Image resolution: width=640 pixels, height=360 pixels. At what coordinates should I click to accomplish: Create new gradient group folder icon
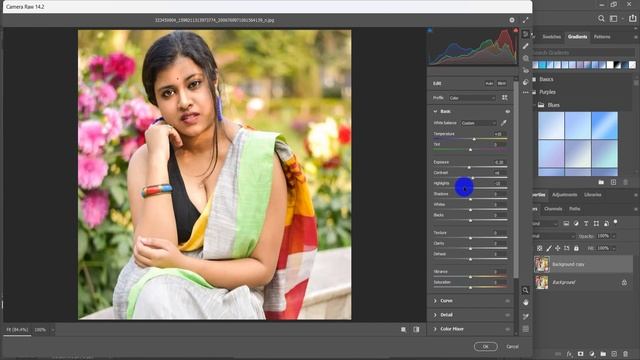pyautogui.click(x=601, y=182)
